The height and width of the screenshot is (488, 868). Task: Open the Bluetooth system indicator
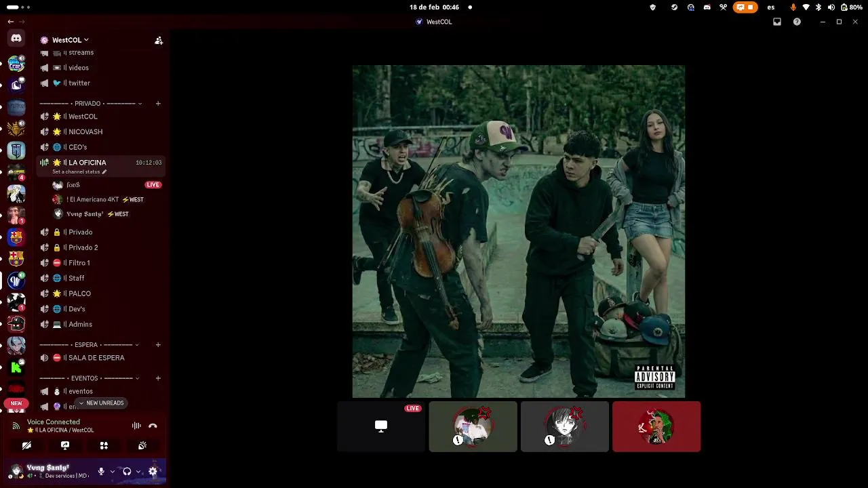tap(818, 7)
